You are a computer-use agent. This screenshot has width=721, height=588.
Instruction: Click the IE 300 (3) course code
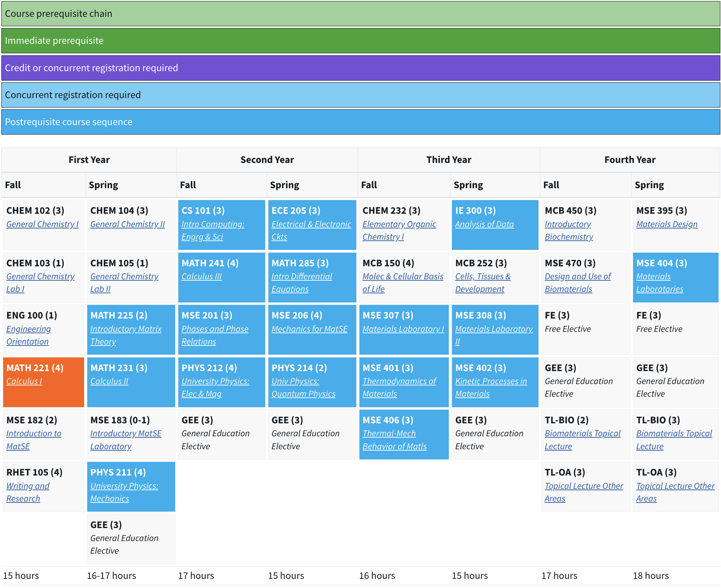click(x=475, y=211)
